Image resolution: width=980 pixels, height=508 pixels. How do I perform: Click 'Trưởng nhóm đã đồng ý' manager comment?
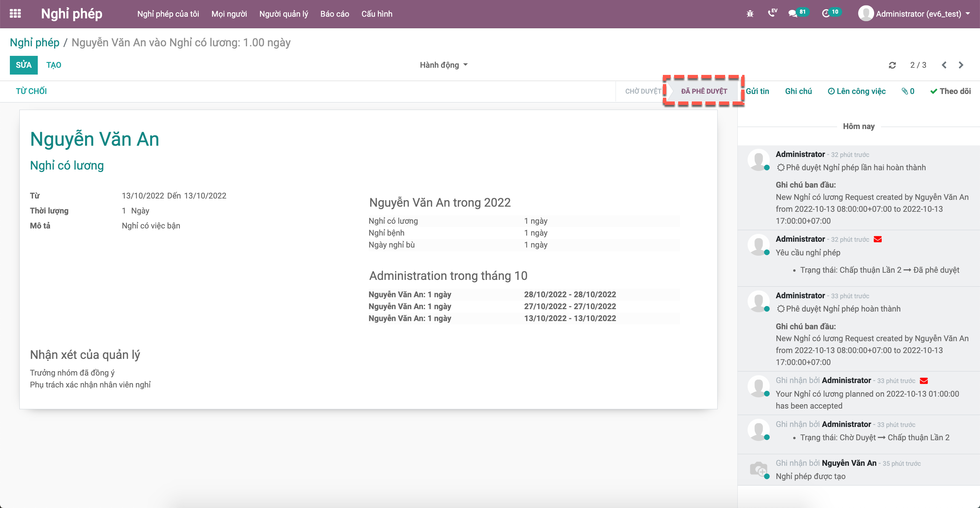[72, 373]
